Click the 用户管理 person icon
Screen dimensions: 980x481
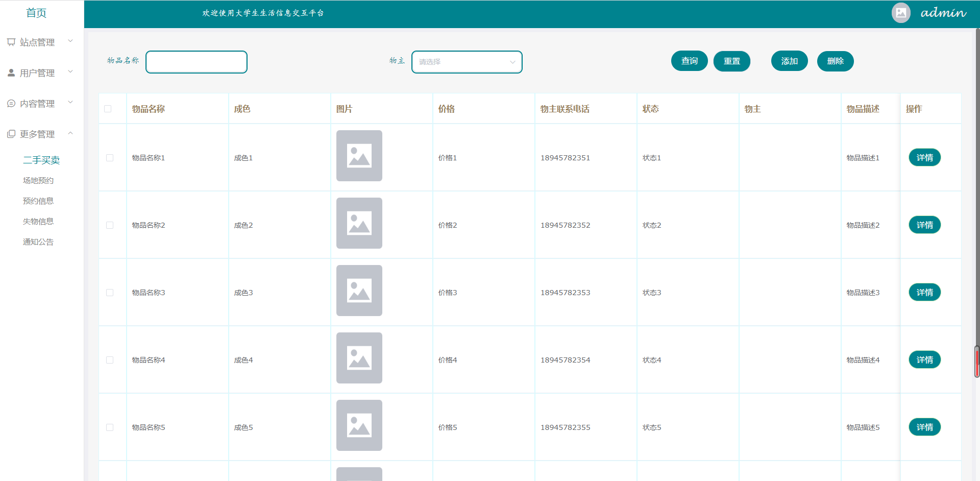[11, 73]
